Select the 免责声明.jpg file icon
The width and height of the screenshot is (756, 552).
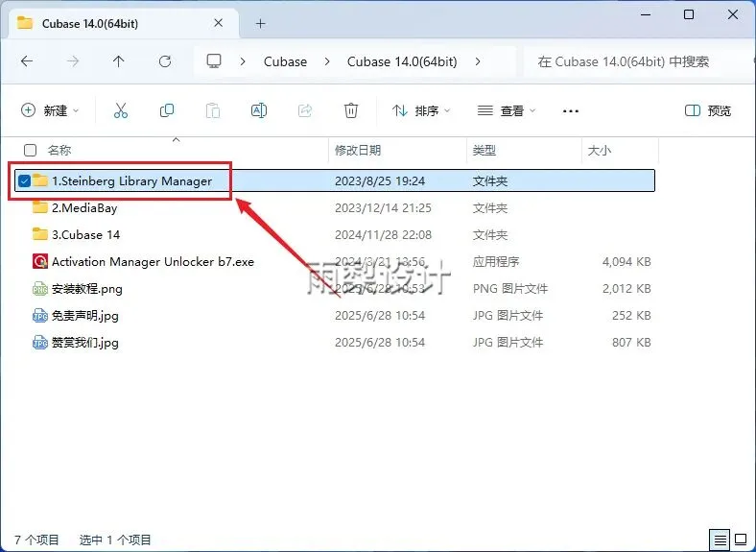tap(40, 316)
